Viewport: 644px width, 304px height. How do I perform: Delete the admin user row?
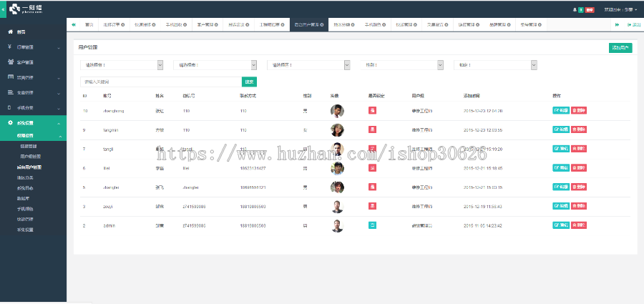click(579, 225)
